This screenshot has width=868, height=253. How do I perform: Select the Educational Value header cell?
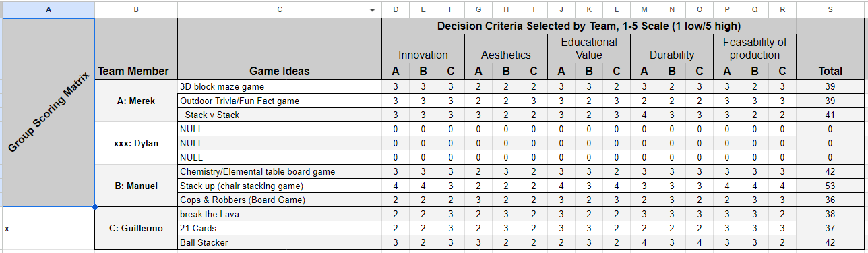click(589, 49)
